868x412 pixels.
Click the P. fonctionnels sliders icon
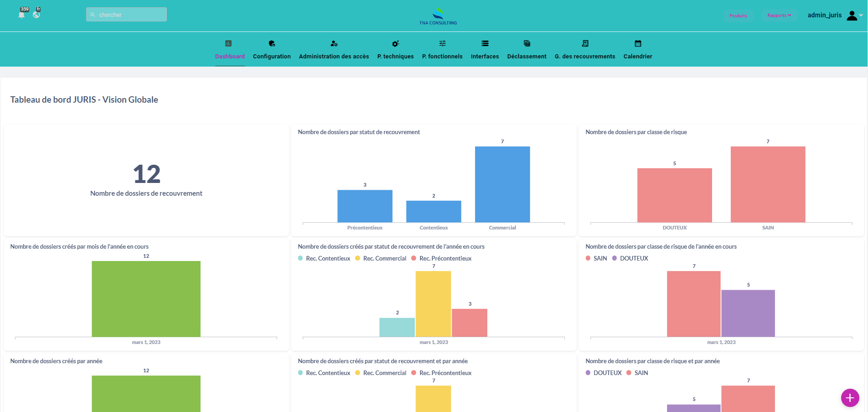[442, 43]
